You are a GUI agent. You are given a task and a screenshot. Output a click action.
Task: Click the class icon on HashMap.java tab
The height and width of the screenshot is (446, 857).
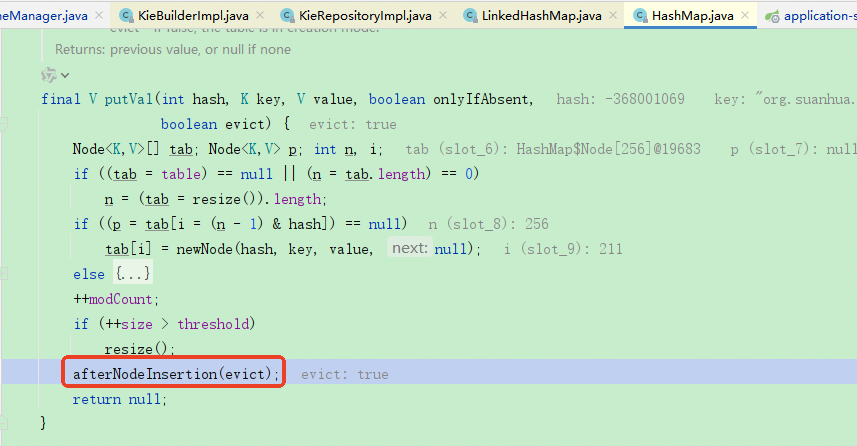640,16
